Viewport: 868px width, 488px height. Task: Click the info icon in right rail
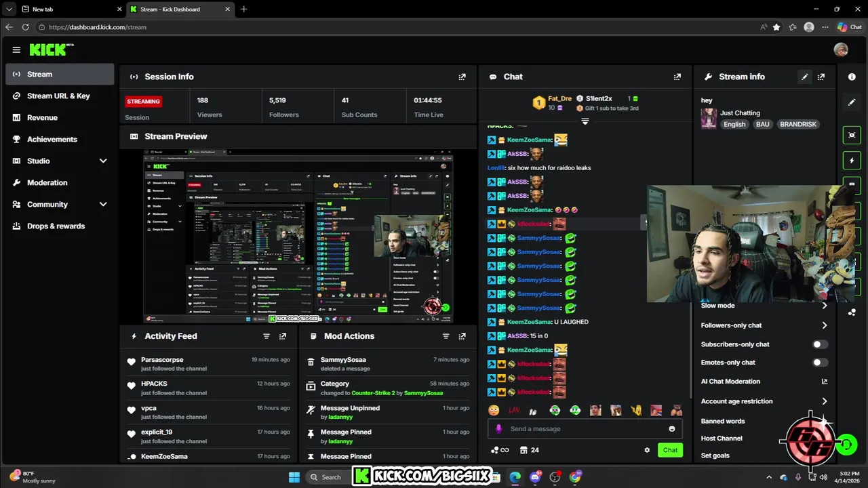[x=852, y=77]
